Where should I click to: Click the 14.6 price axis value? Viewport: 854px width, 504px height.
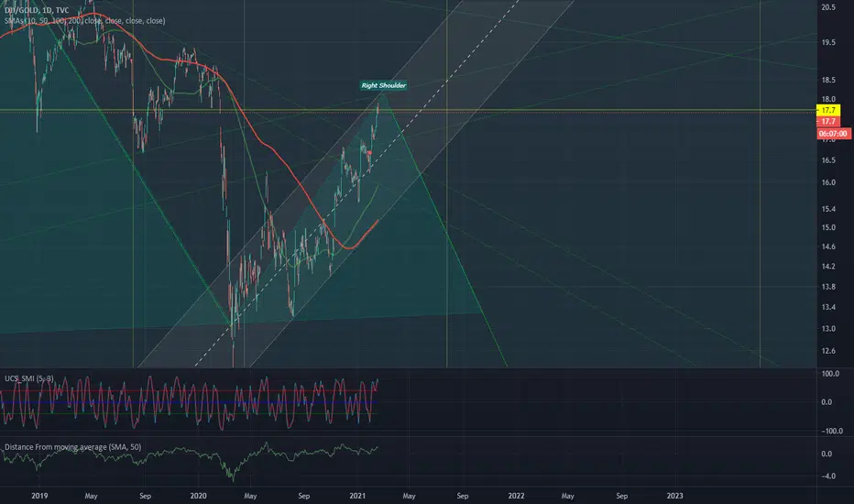[828, 247]
